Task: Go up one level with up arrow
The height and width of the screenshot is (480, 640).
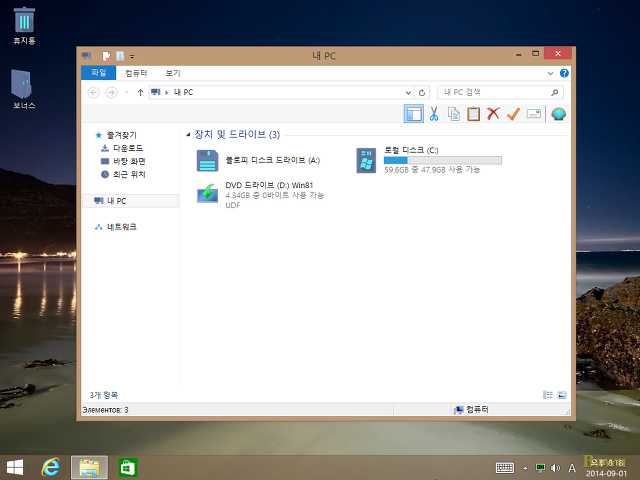Action: (140, 93)
